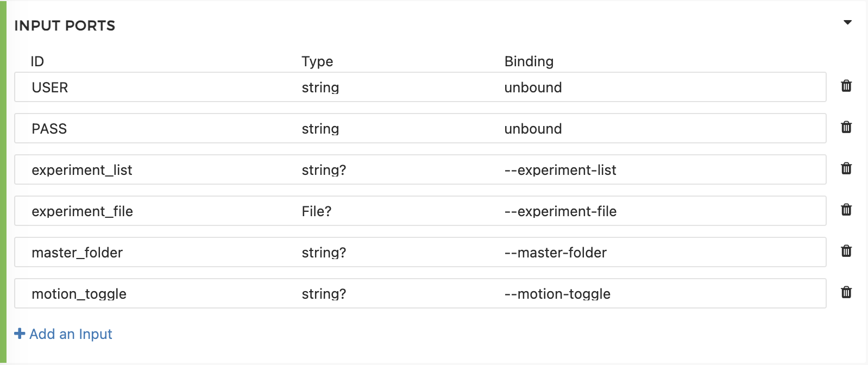Trash the master_folder input port
The height and width of the screenshot is (365, 868).
coord(846,251)
